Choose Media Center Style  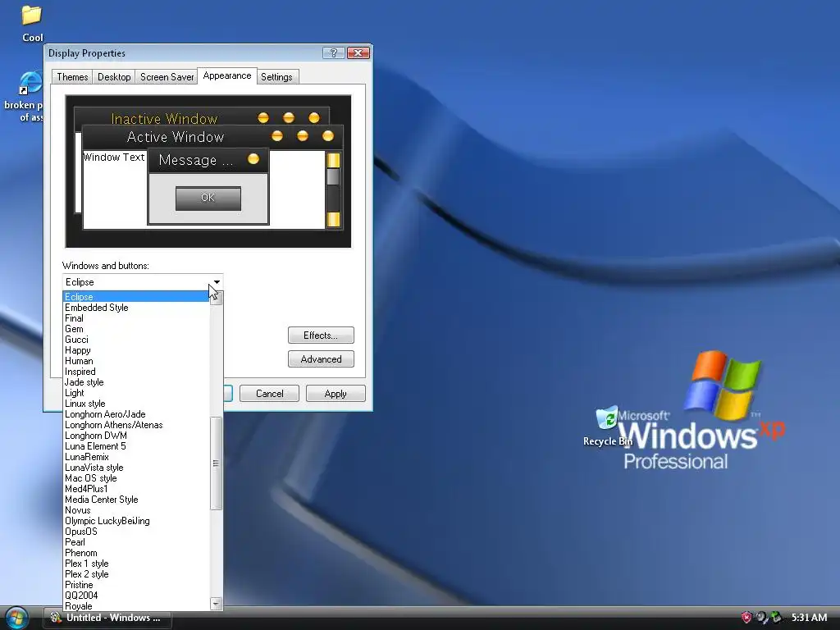click(x=135, y=500)
